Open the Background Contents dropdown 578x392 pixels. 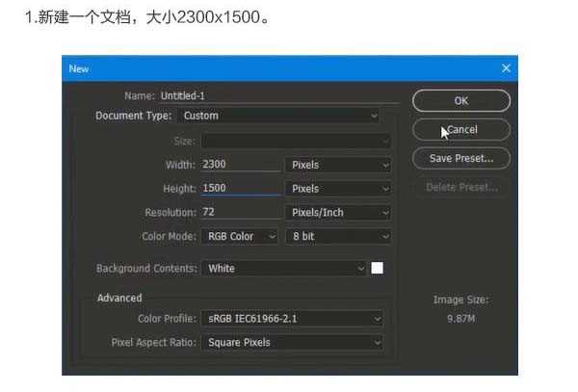tap(285, 268)
